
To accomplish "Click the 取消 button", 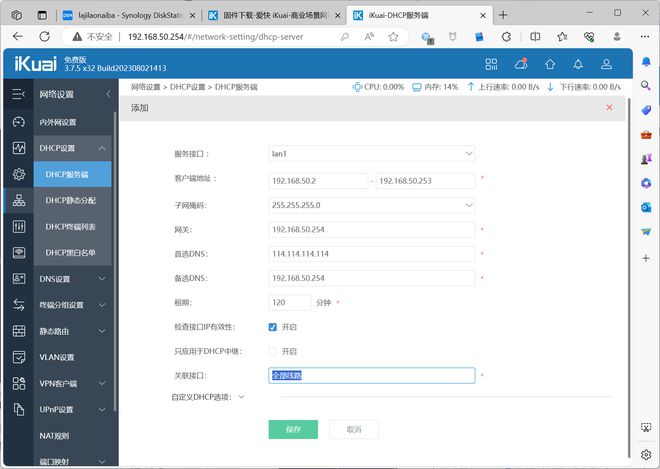I will [354, 429].
